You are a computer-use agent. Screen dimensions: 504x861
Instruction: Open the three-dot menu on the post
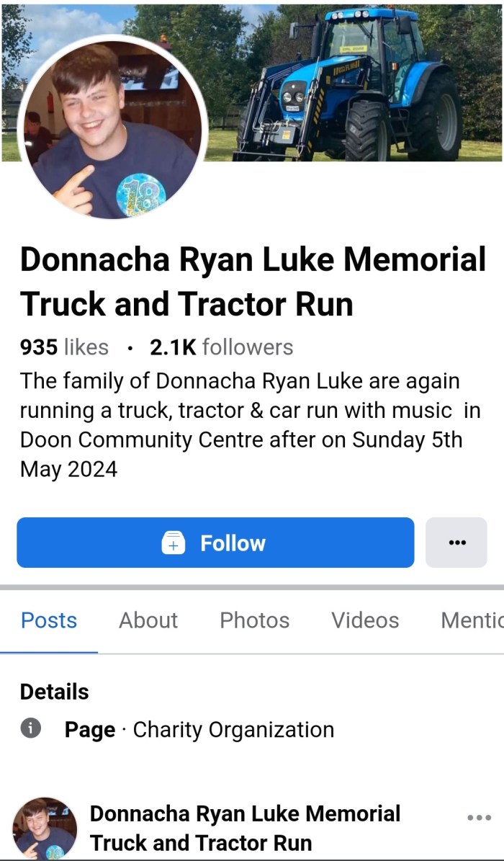pyautogui.click(x=479, y=817)
